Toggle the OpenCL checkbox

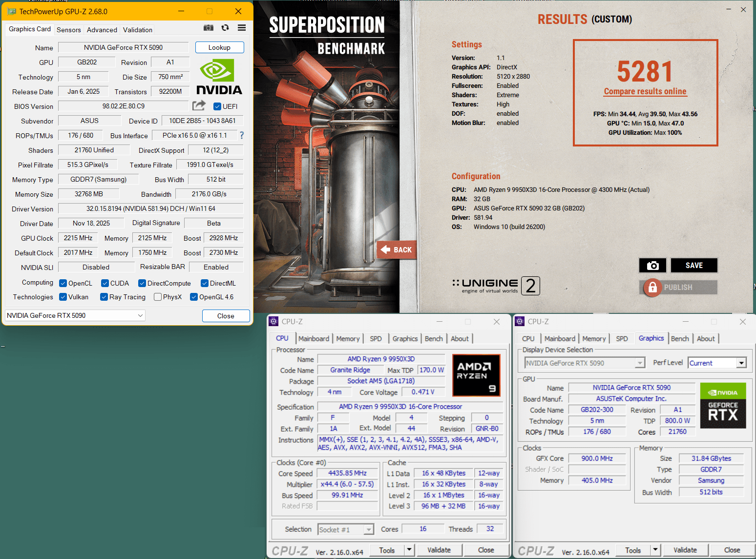[x=63, y=283]
